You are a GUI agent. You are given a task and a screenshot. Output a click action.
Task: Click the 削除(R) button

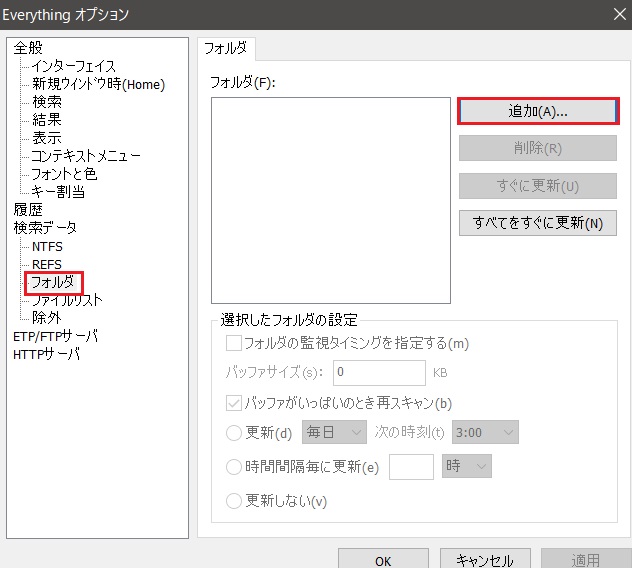pos(538,148)
